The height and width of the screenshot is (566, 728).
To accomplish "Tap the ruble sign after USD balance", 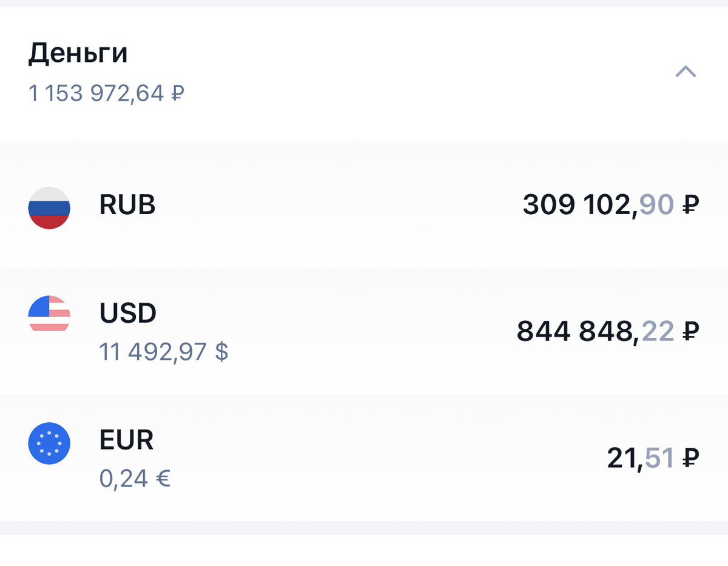I will click(x=691, y=331).
